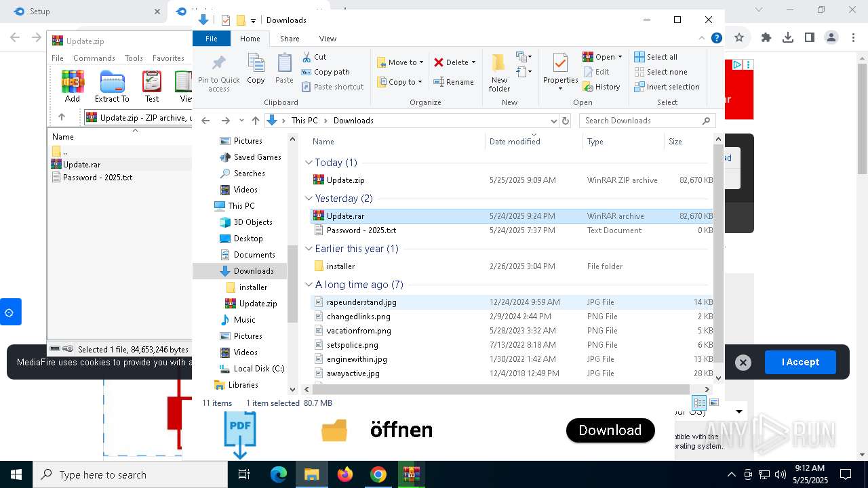
Task: Open Explorer help question mark icon
Action: pyautogui.click(x=717, y=39)
